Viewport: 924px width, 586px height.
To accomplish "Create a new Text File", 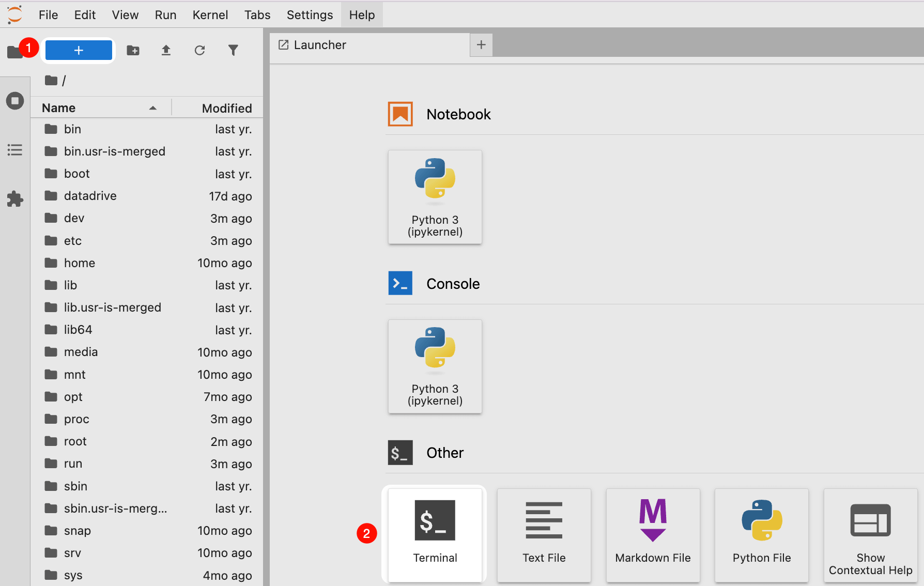I will [x=544, y=534].
